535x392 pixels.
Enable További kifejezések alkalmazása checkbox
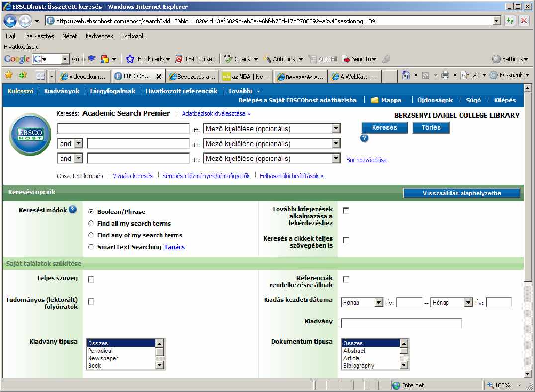(x=346, y=211)
